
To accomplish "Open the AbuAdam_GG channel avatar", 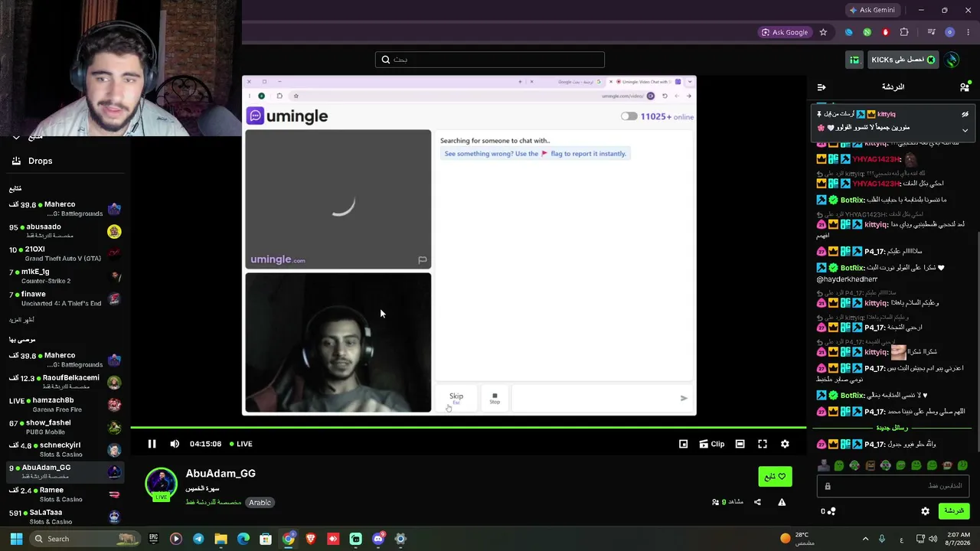I will (x=161, y=484).
